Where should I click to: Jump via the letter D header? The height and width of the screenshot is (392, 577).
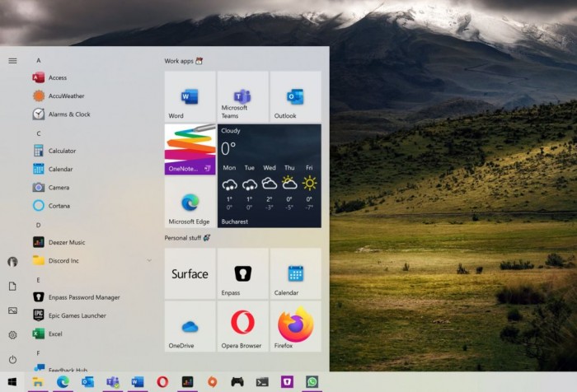38,225
